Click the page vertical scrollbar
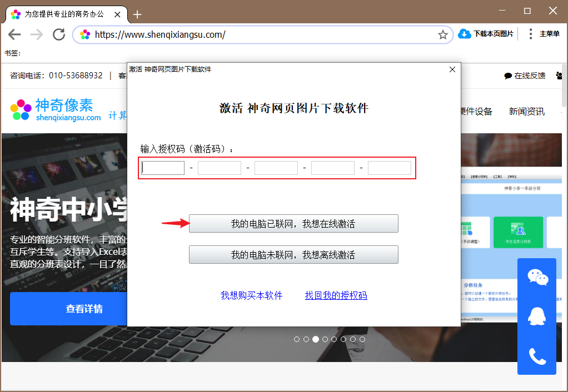This screenshot has height=392, width=568. point(564,86)
